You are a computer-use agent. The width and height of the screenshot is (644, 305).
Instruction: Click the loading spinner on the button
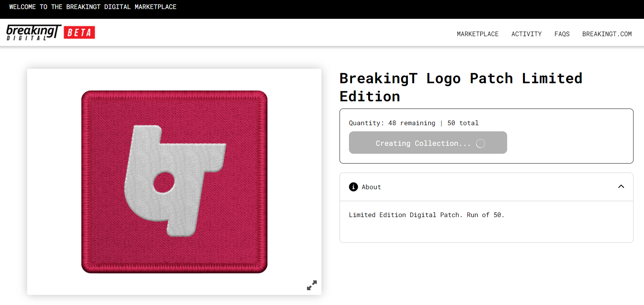point(480,144)
